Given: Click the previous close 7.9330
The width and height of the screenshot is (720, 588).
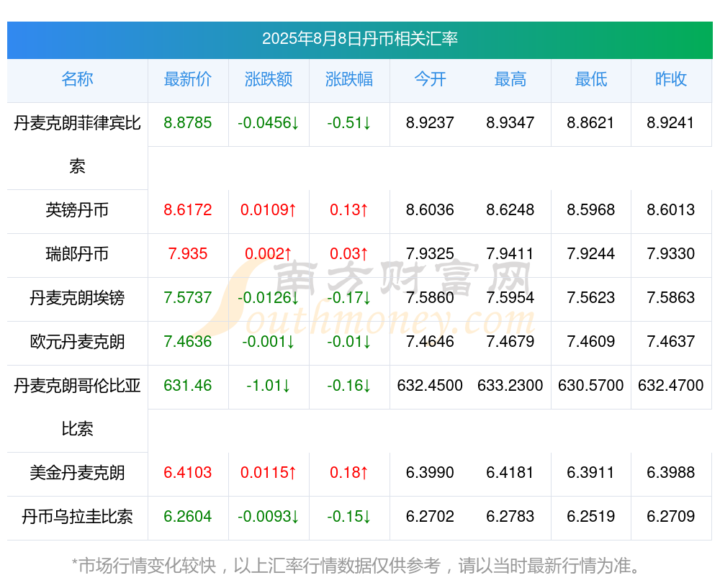Looking at the screenshot, I should (x=671, y=254).
